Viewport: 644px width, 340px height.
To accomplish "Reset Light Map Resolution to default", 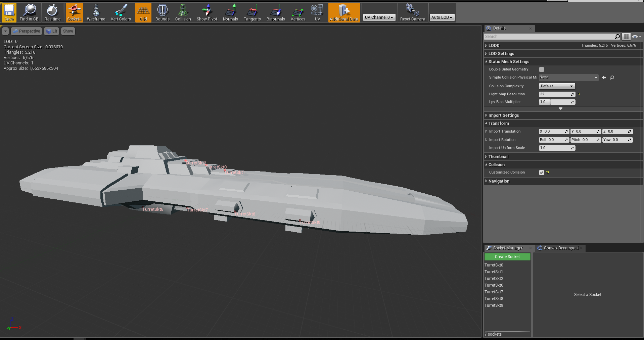I will coord(579,94).
